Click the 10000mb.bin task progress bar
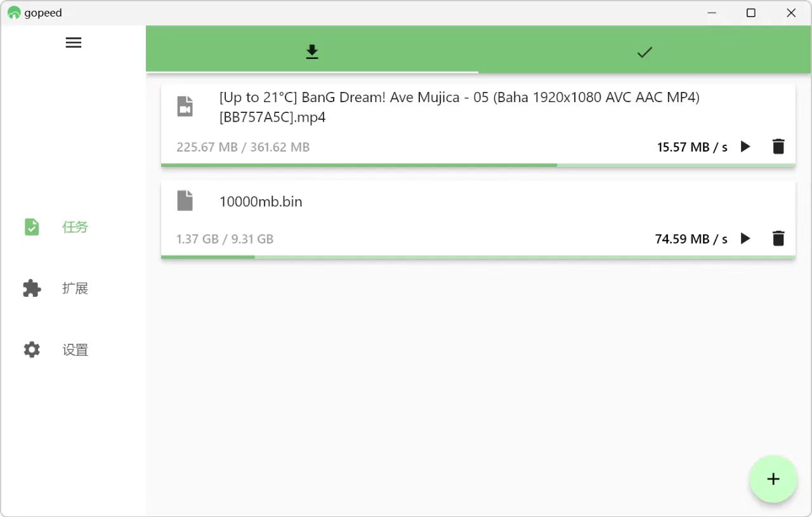The width and height of the screenshot is (812, 517). tap(478, 257)
